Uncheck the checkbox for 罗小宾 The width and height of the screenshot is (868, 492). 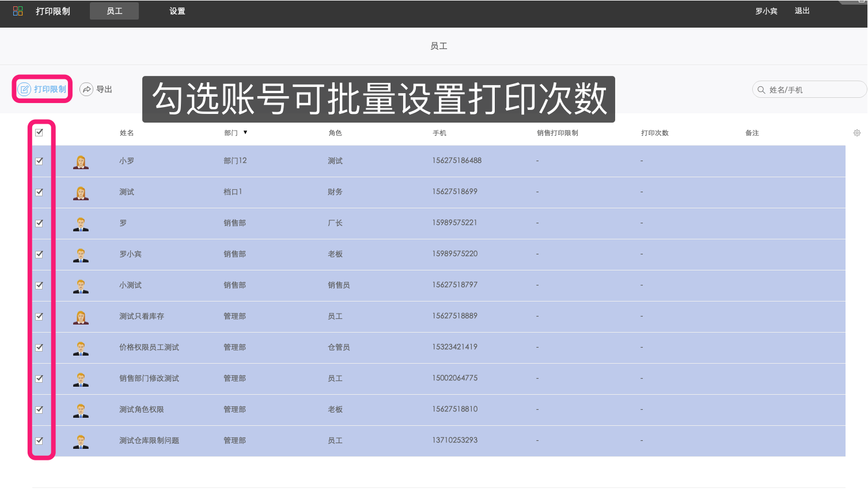tap(39, 254)
